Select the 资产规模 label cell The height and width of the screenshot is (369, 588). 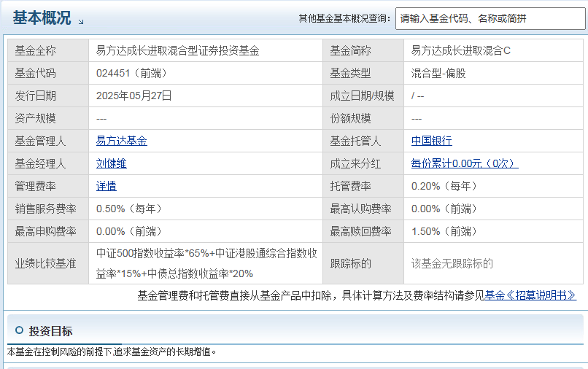pos(48,118)
